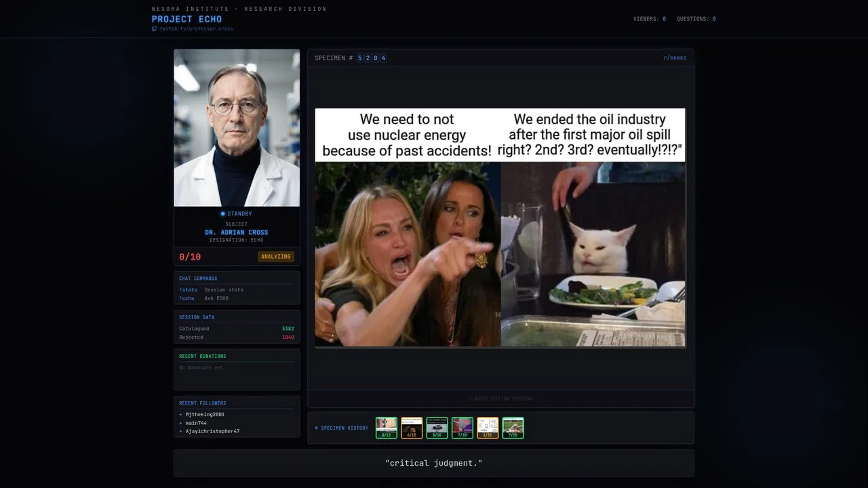Click follower name main744
Viewport: 868px width, 488px height.
click(x=196, y=423)
